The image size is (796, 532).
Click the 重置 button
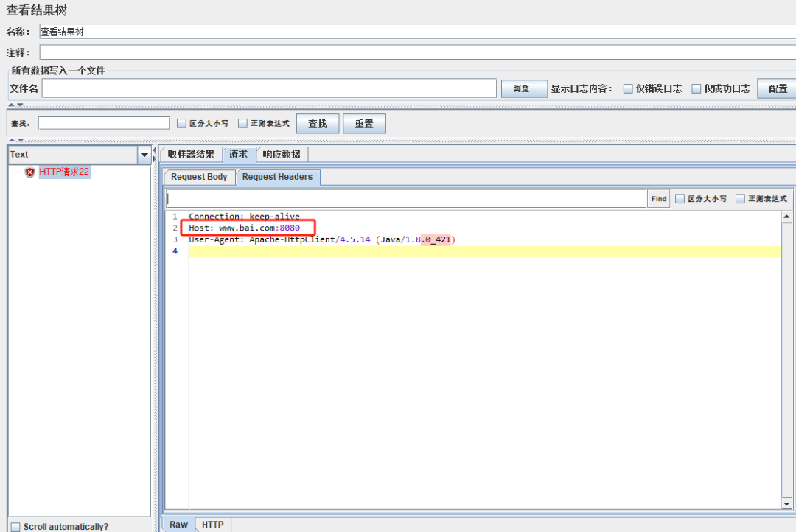pos(364,124)
